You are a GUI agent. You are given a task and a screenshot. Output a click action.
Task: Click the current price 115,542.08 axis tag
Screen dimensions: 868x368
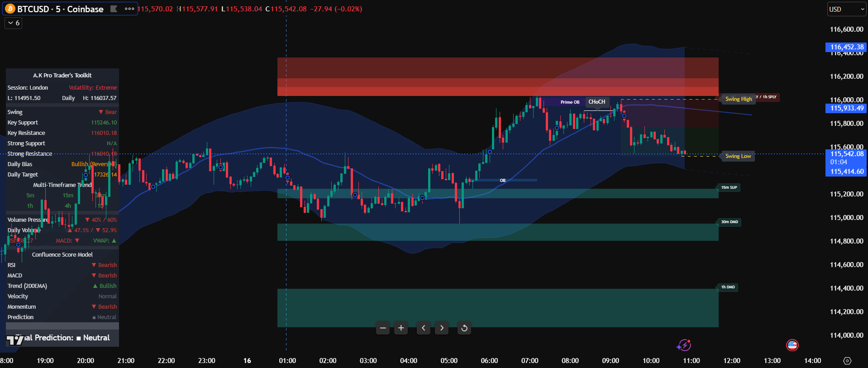tap(846, 154)
